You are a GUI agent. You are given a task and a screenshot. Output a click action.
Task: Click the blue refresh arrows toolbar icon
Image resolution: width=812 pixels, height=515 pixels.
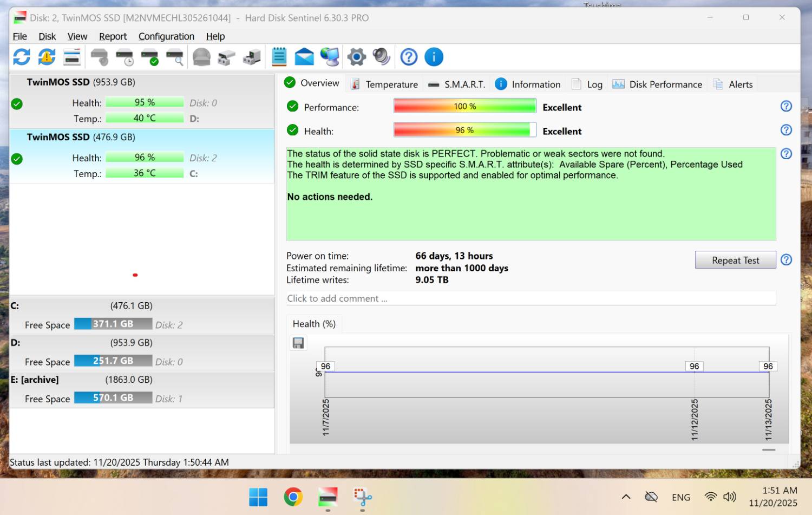pyautogui.click(x=22, y=57)
